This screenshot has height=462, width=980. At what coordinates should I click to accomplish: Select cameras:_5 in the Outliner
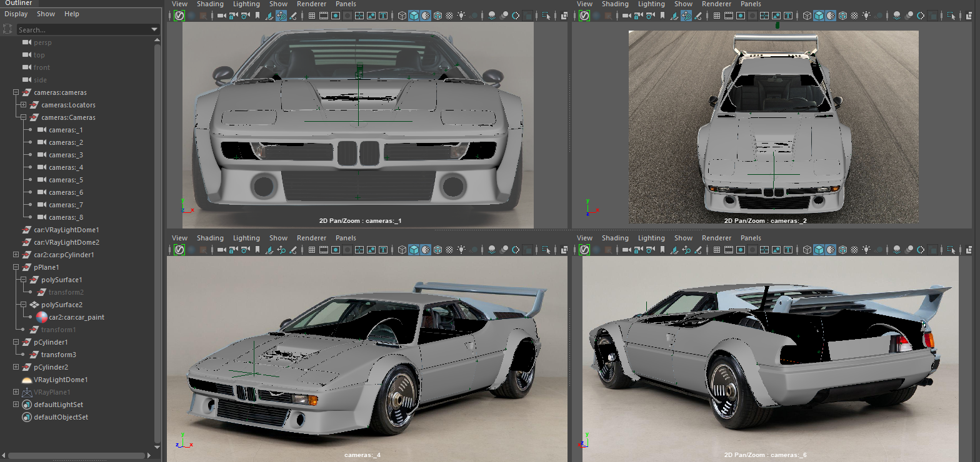66,180
